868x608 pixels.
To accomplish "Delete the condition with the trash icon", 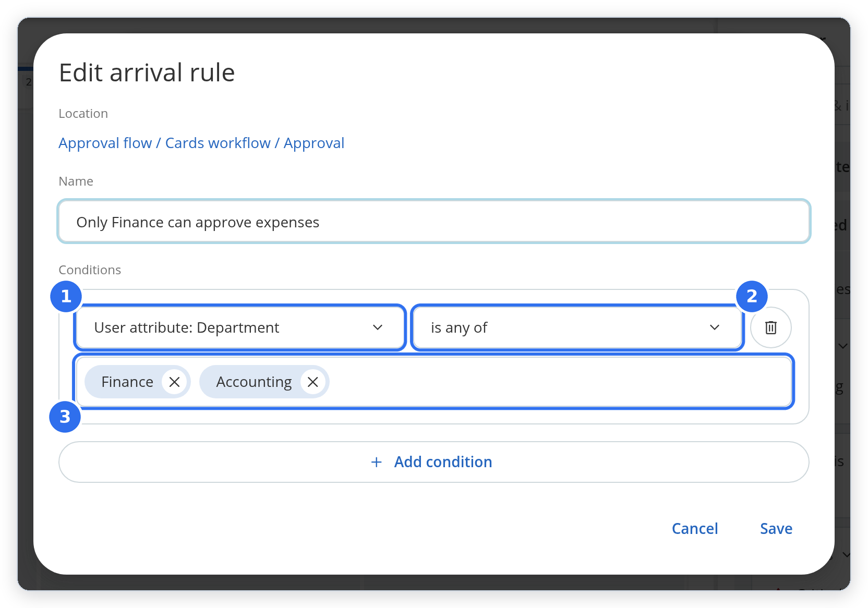I will coord(770,327).
